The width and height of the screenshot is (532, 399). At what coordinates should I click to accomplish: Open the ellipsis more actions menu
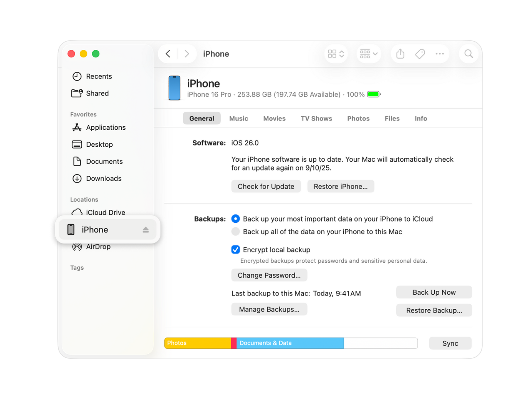coord(440,54)
